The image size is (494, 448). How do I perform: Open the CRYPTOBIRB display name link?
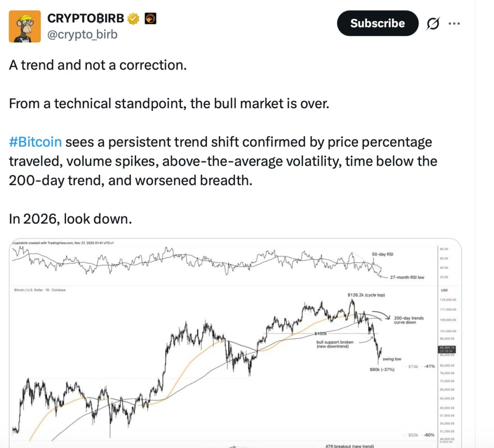click(86, 19)
